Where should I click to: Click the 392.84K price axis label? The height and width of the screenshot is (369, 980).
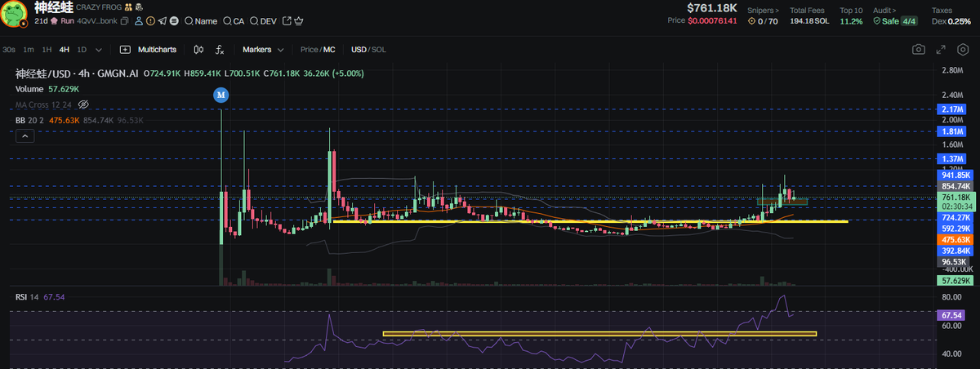tap(953, 251)
